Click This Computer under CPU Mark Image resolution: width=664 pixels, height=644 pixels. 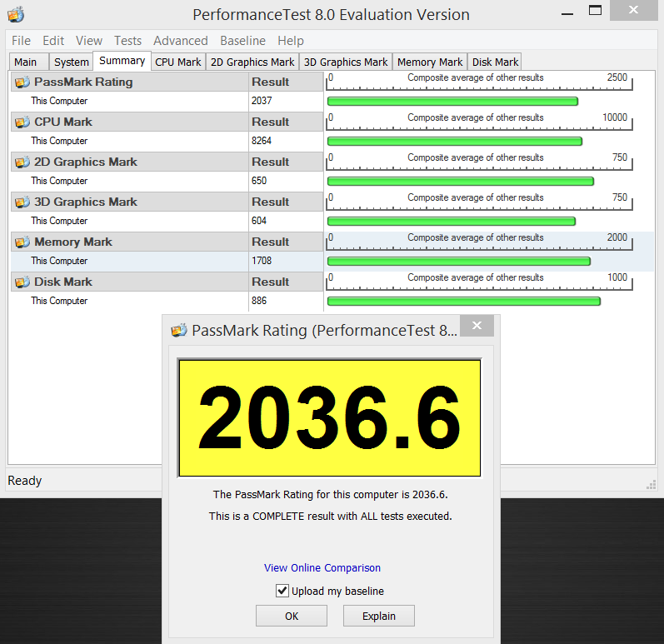59,141
